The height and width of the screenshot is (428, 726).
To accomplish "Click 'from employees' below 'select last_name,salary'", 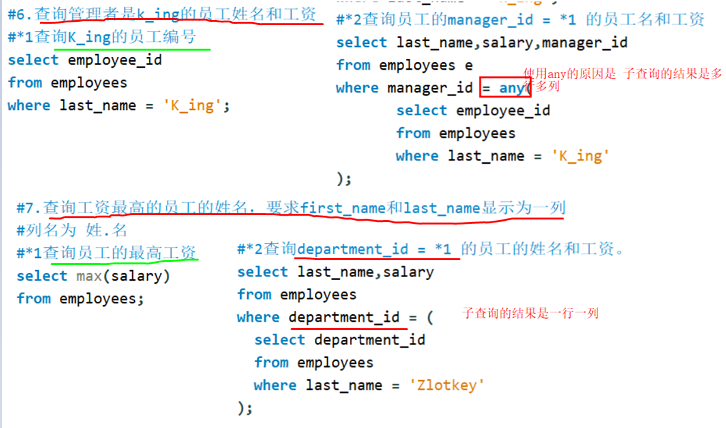I will pos(297,295).
